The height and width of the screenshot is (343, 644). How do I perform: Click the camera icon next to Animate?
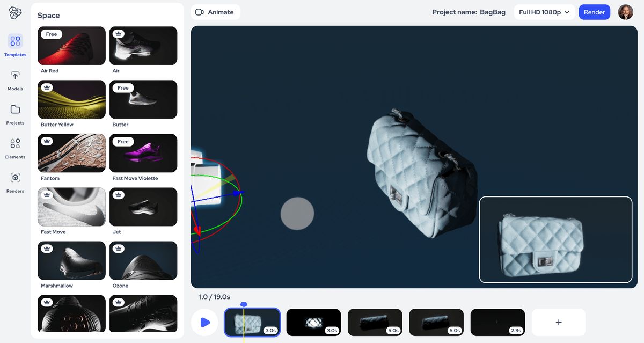199,11
